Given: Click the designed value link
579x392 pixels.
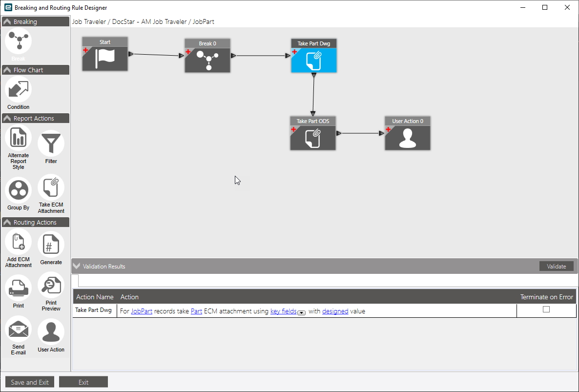Looking at the screenshot, I should point(335,311).
